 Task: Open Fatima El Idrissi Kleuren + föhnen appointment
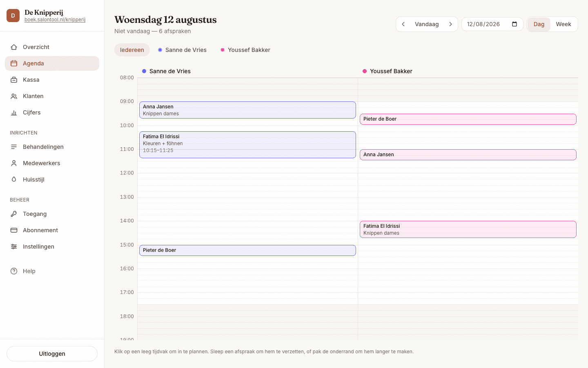247,145
